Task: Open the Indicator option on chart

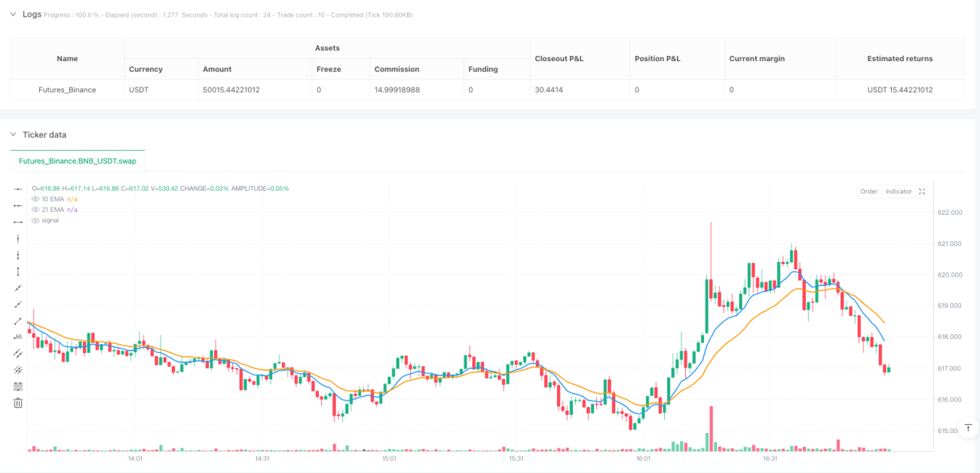Action: [x=899, y=192]
